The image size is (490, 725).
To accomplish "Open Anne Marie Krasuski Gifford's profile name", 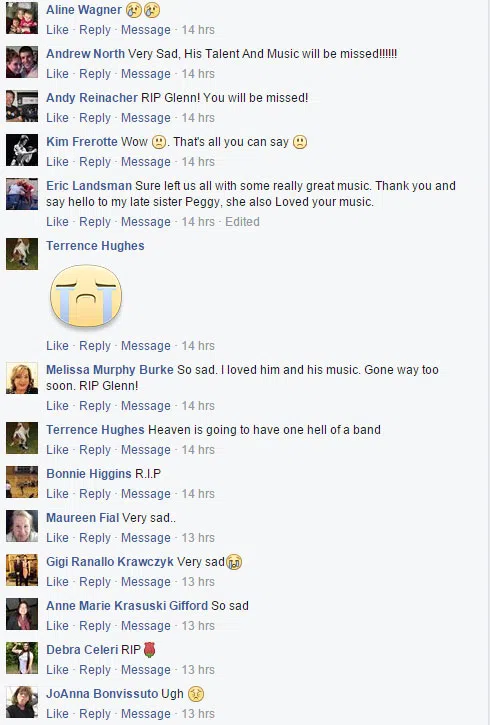I will (x=127, y=606).
